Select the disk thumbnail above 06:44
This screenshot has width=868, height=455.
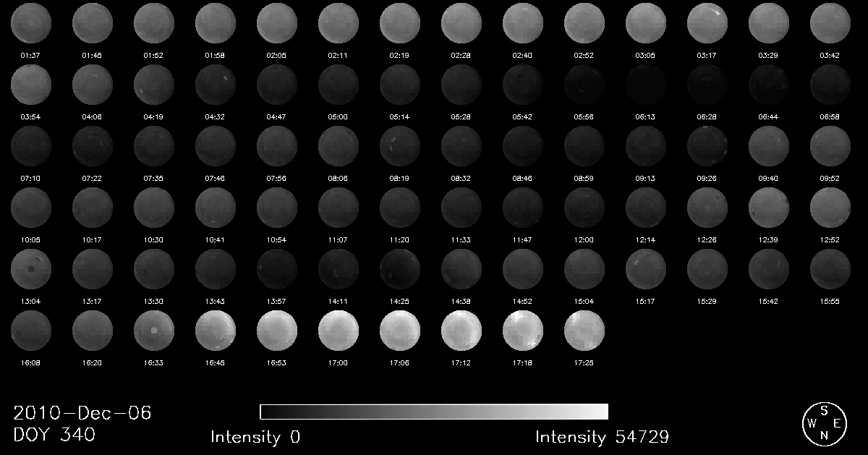point(769,84)
